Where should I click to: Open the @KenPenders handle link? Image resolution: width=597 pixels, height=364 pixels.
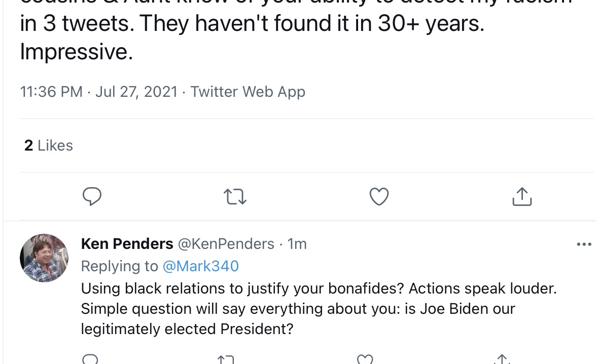(x=226, y=244)
